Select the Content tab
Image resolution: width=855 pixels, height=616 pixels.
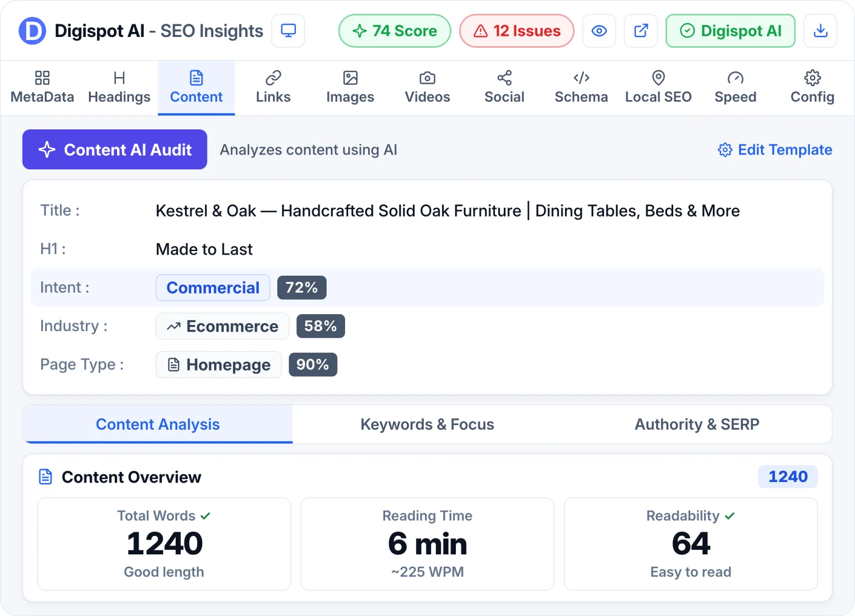[196, 88]
